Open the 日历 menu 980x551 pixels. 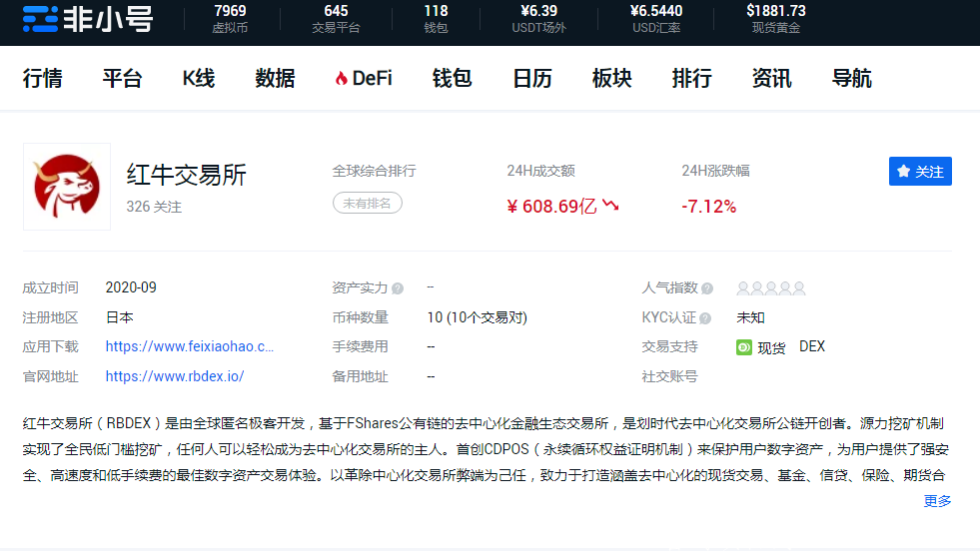coord(531,79)
